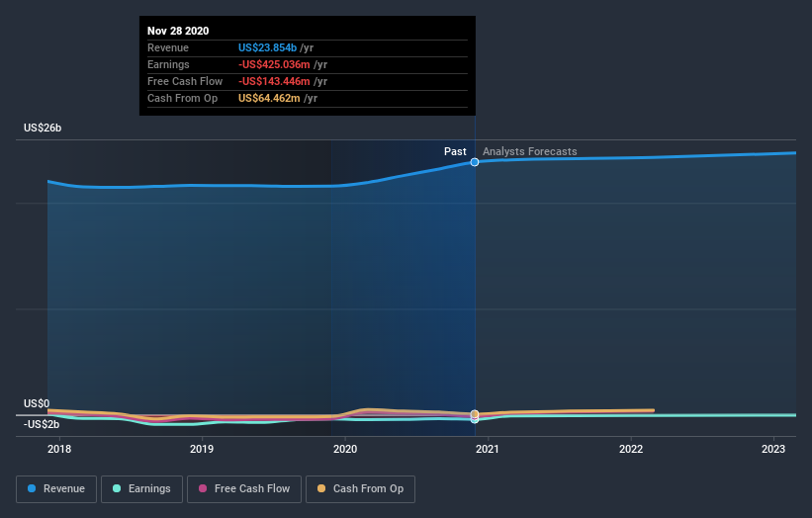This screenshot has height=518, width=812.
Task: Click the -US$2b y-axis label
Action: pos(42,424)
